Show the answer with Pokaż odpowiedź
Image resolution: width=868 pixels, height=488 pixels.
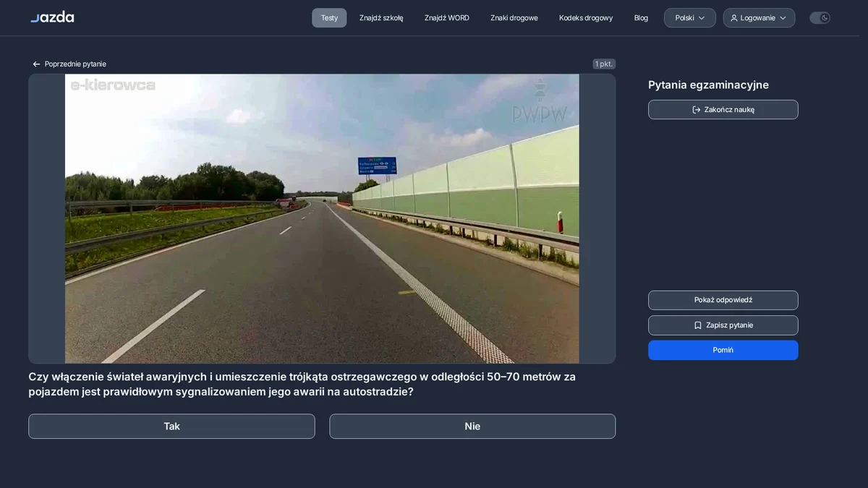723,300
